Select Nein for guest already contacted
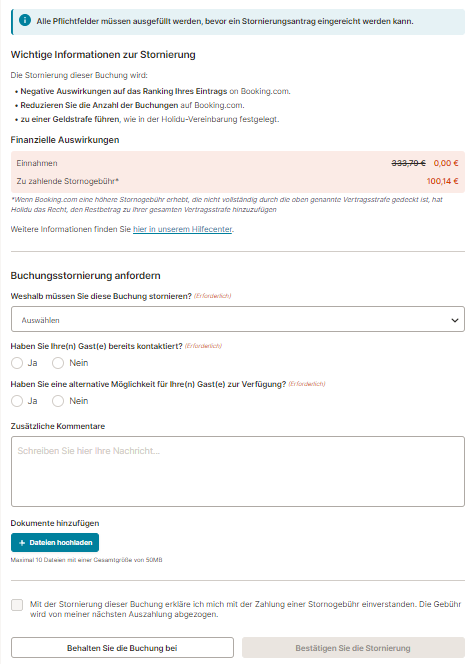The height and width of the screenshot is (664, 468). pos(58,363)
